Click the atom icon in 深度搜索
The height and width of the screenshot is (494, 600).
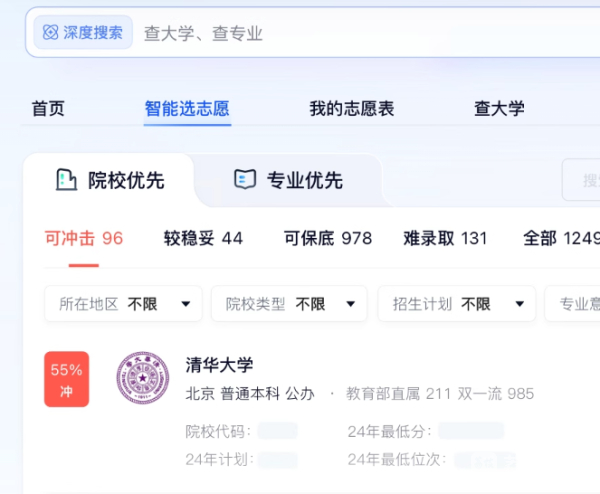(51, 33)
